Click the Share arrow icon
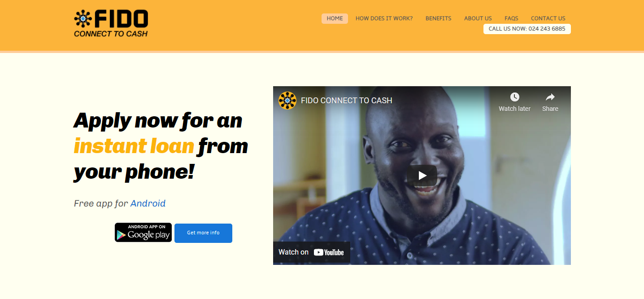This screenshot has width=644, height=299. click(550, 97)
